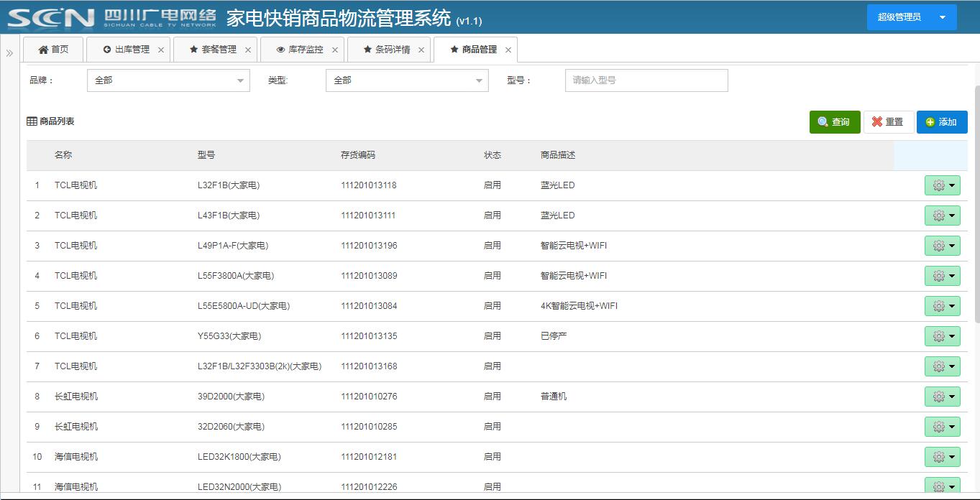
Task: Expand the 超级管理员 user menu
Action: click(911, 17)
